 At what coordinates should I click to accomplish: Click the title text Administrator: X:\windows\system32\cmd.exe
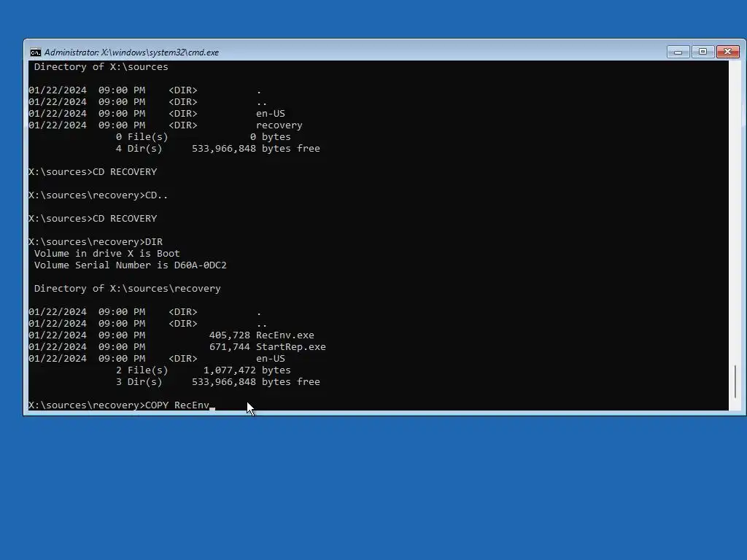131,52
